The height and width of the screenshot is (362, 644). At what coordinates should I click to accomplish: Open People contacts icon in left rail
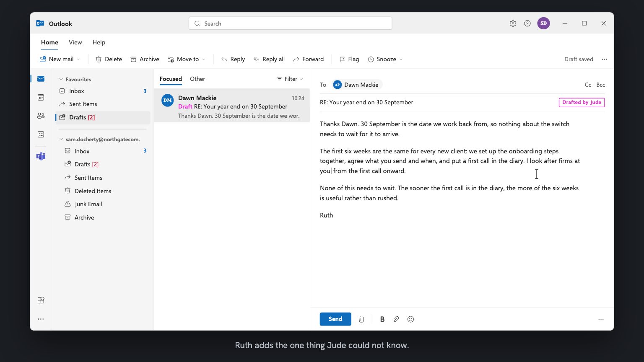point(41,116)
